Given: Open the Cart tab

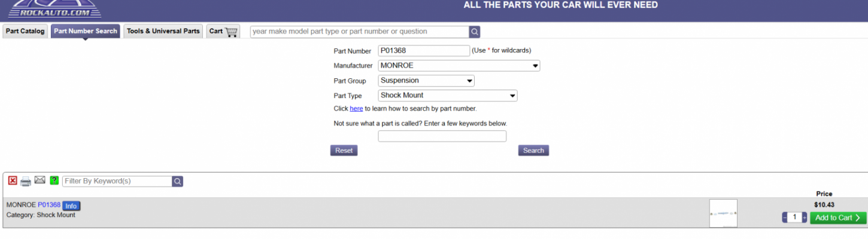Looking at the screenshot, I should (x=223, y=31).
